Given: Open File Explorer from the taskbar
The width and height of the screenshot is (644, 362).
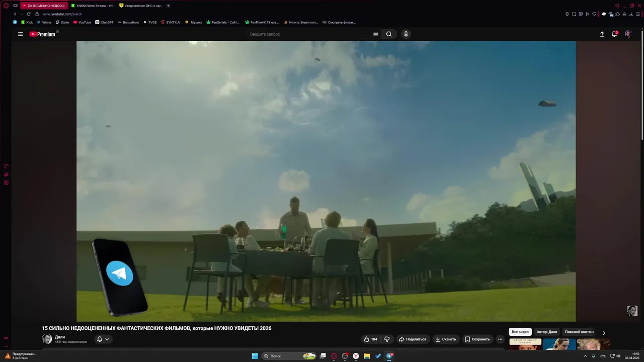Looking at the screenshot, I should click(367, 356).
